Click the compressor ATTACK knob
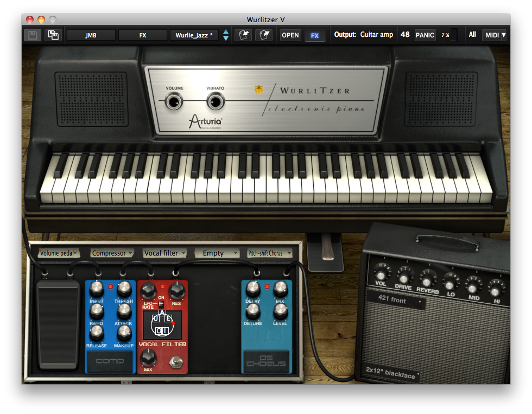Image resolution: width=532 pixels, height=414 pixels. pyautogui.click(x=124, y=311)
